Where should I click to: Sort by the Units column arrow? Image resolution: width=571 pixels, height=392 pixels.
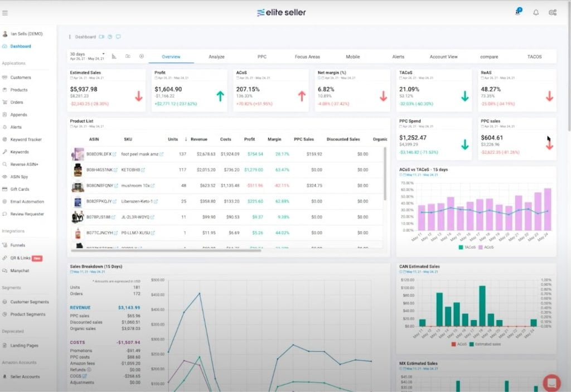(186, 139)
